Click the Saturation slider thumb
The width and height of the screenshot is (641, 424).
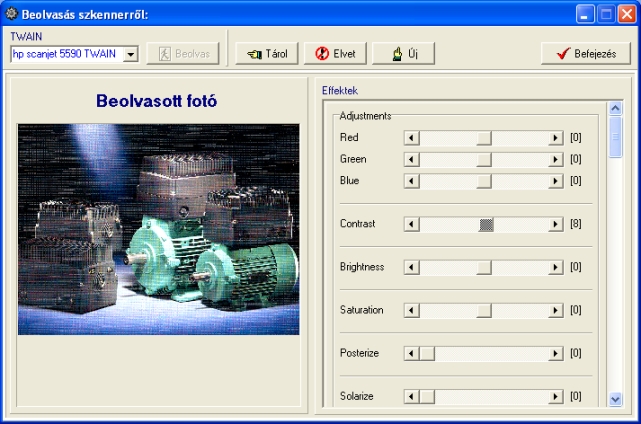click(484, 310)
